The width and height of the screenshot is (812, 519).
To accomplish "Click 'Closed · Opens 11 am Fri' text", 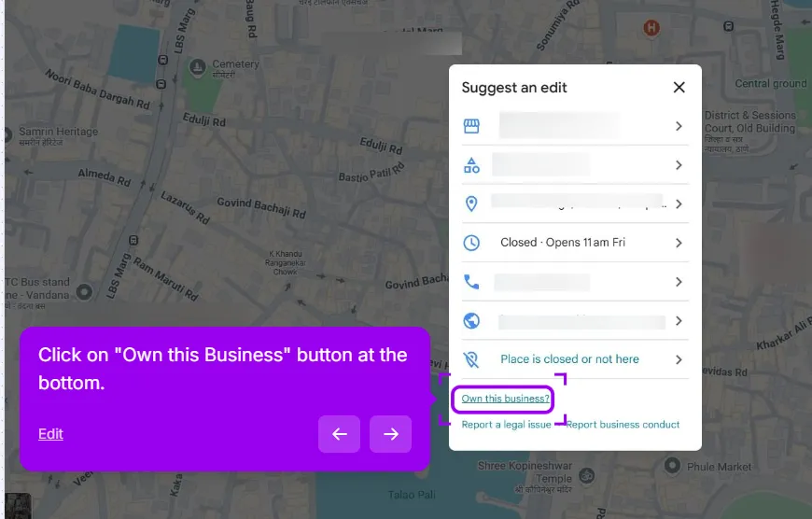I will [x=563, y=243].
